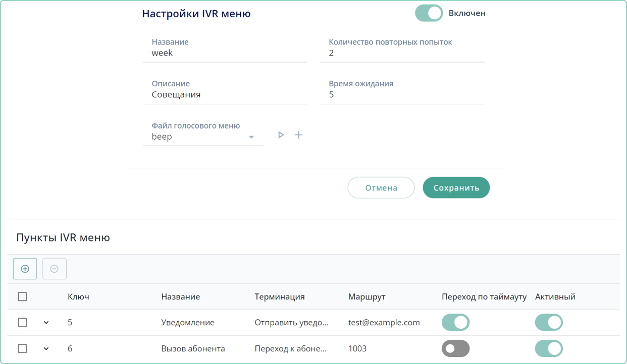Add a new IVR menu item

[x=25, y=269]
